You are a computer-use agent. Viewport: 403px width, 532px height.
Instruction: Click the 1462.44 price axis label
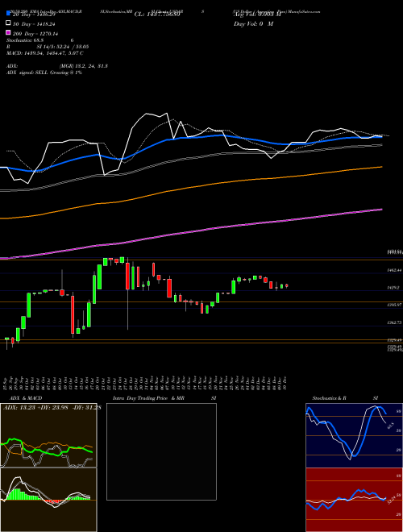click(x=394, y=270)
